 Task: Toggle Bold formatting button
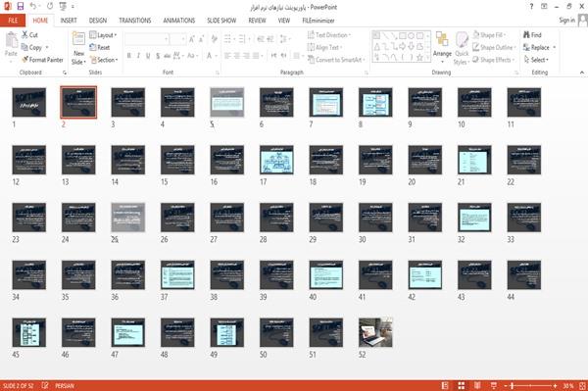(x=129, y=56)
